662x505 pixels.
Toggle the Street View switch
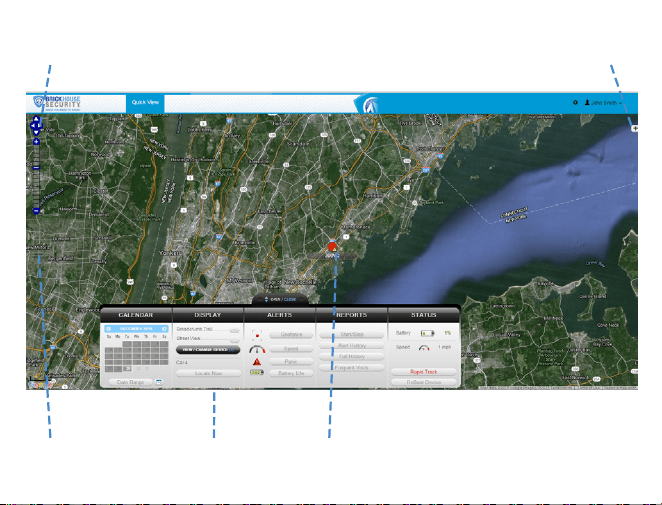pyautogui.click(x=234, y=339)
